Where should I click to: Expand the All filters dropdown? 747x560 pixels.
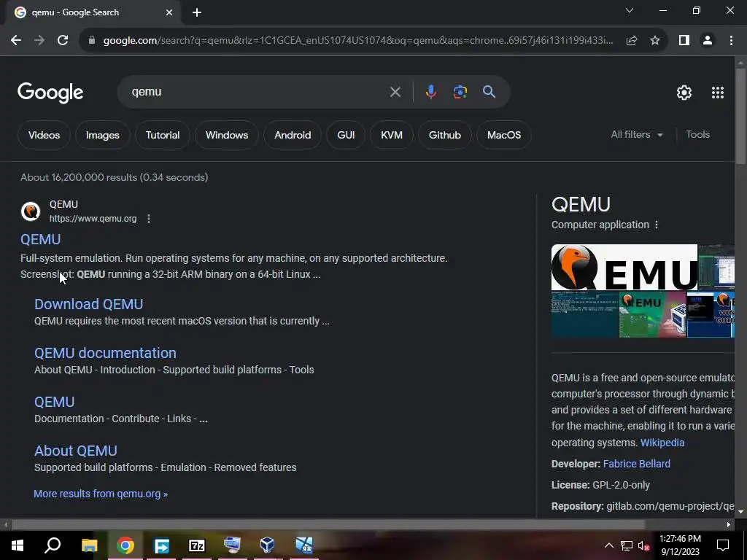[637, 135]
